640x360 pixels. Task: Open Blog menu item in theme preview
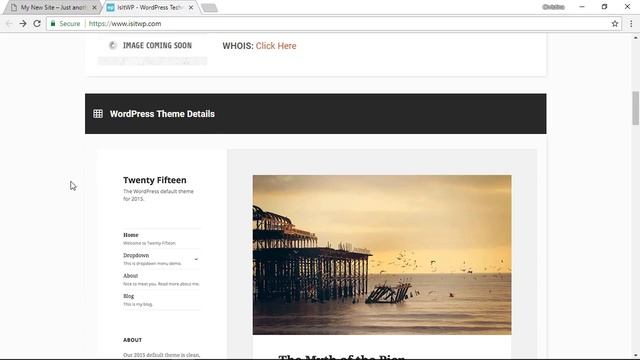[129, 296]
